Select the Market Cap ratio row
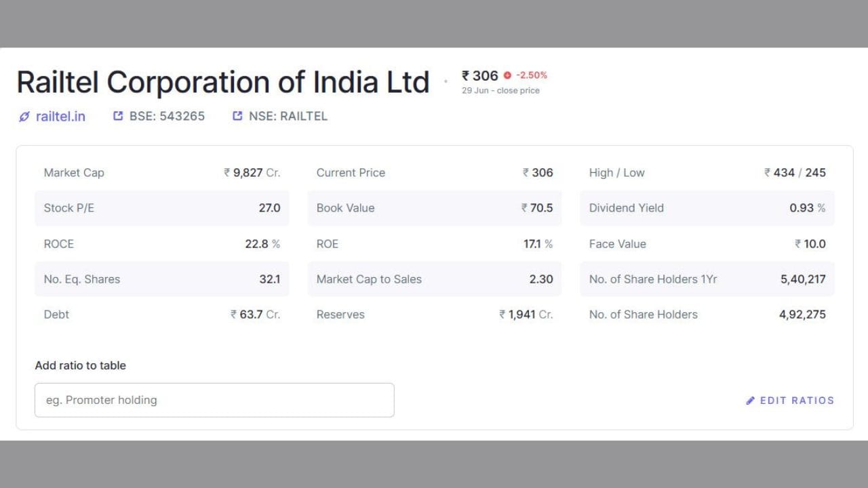 click(x=162, y=173)
